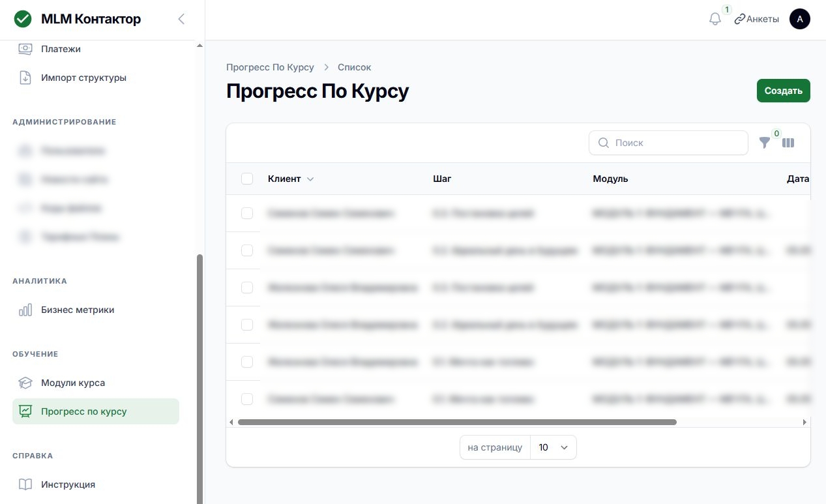The image size is (826, 504).
Task: Go to Бизнес метрики
Action: coord(96,310)
